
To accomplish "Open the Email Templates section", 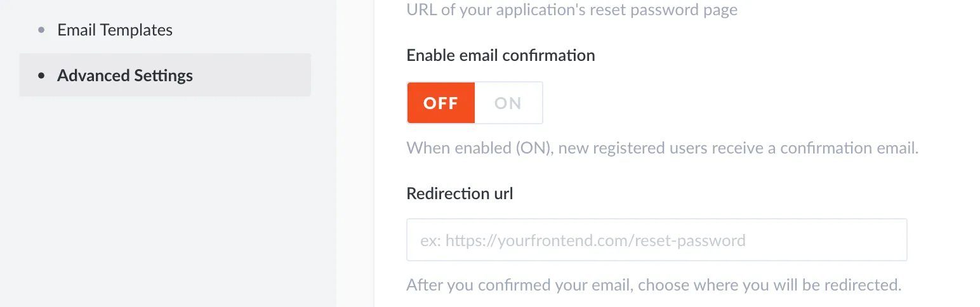I will (115, 30).
